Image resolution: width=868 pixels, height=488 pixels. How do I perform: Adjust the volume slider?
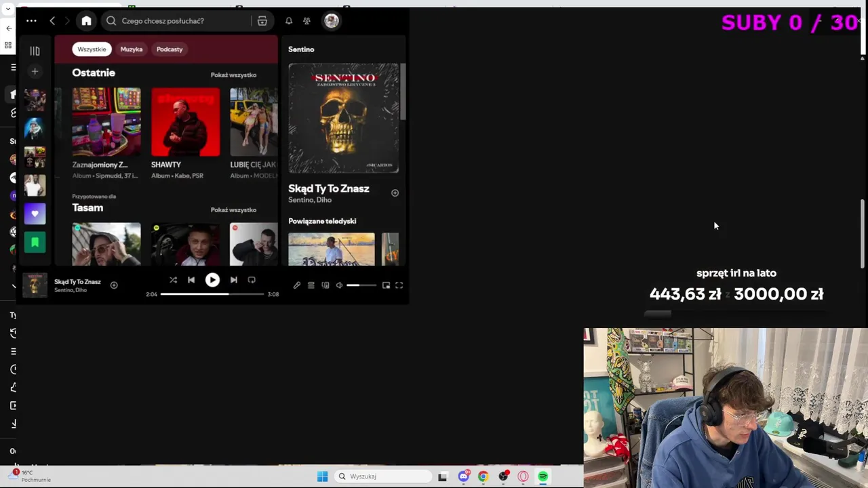point(361,285)
